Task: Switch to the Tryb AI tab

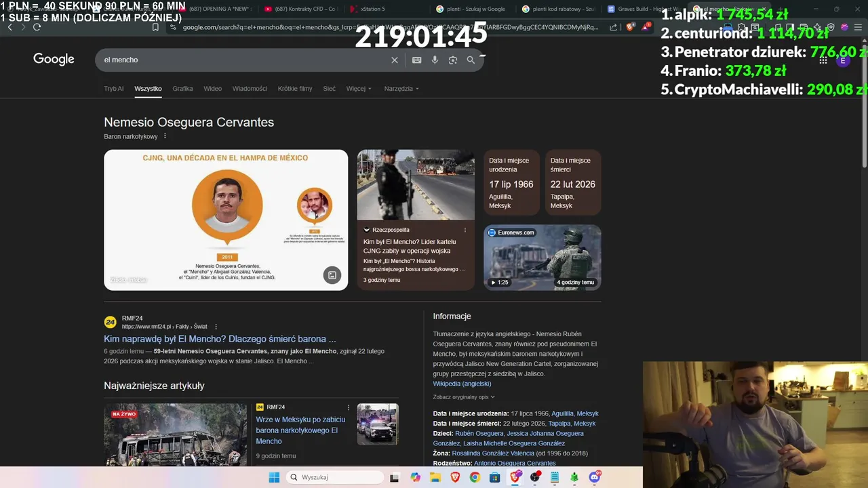Action: pos(114,89)
